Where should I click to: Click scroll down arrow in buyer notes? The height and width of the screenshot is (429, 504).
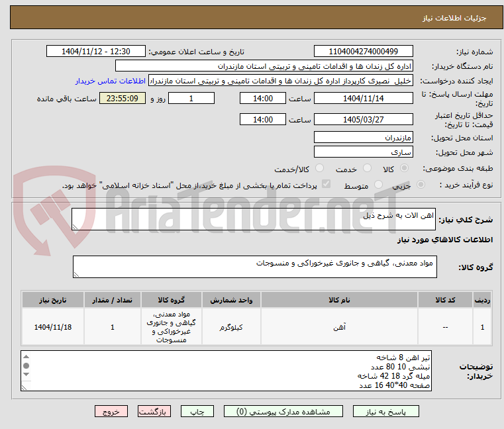coord(26,374)
